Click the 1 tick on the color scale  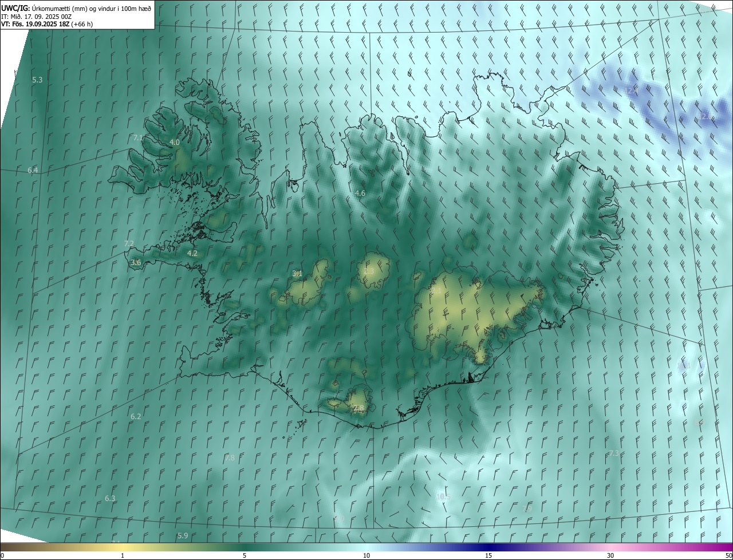pyautogui.click(x=123, y=555)
